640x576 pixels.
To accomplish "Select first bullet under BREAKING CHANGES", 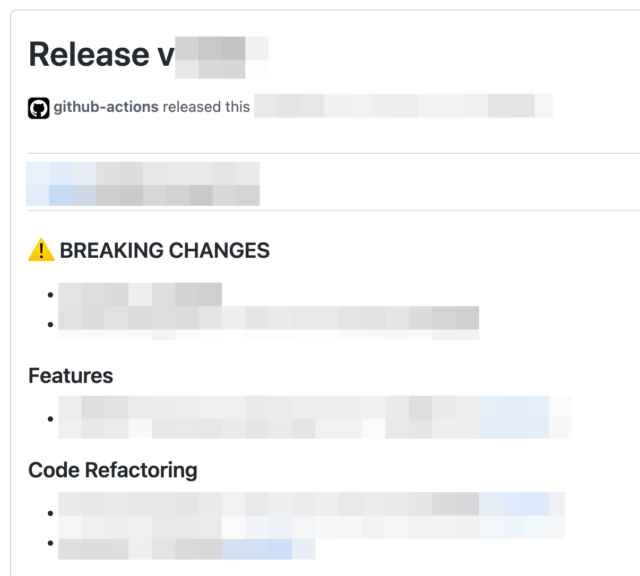I will 140,294.
